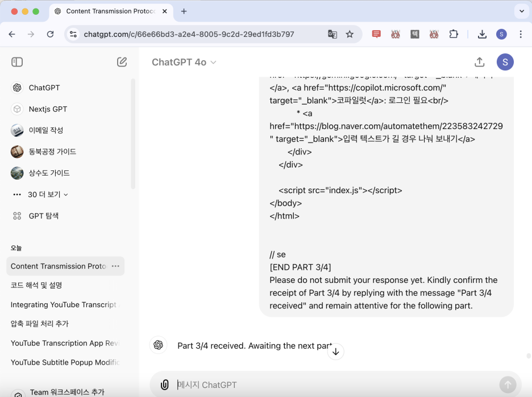Image resolution: width=532 pixels, height=397 pixels.
Task: Open the S profile avatar menu in ChatGPT
Action: point(505,62)
